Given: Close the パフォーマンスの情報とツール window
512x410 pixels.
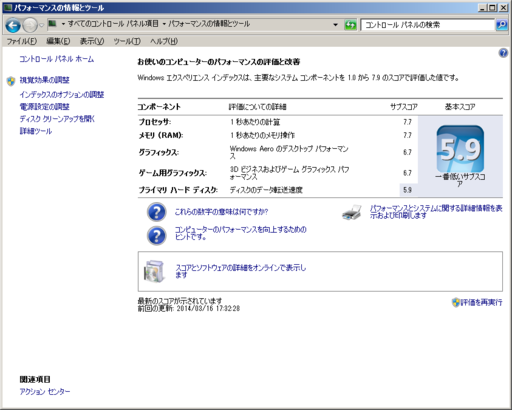Looking at the screenshot, I should click(503, 7).
